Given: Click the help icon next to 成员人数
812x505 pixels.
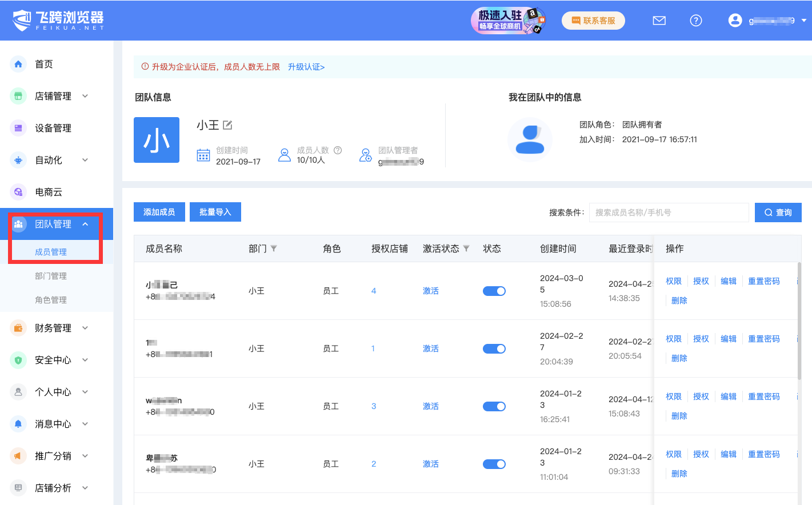Looking at the screenshot, I should [338, 150].
